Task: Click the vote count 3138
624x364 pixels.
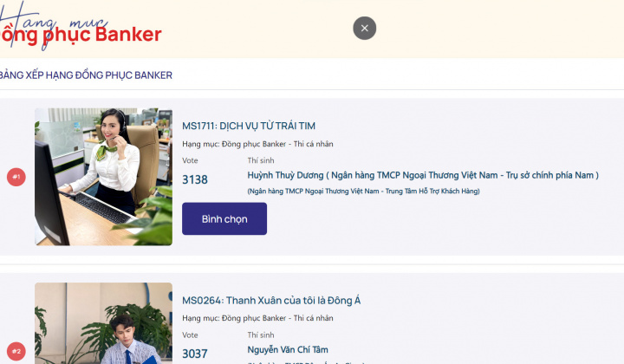Action: [195, 179]
